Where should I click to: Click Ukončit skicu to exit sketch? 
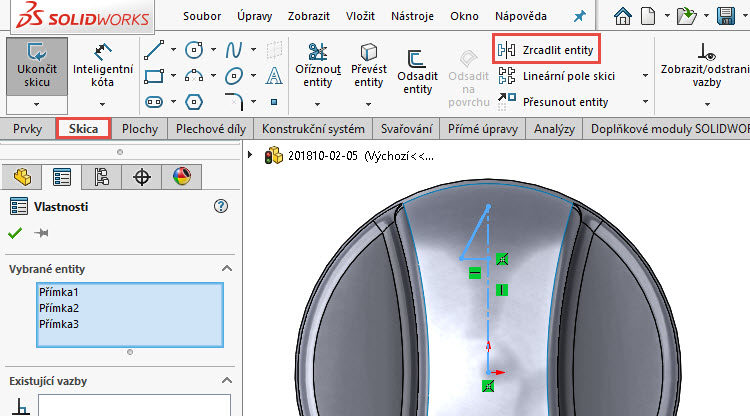click(37, 66)
